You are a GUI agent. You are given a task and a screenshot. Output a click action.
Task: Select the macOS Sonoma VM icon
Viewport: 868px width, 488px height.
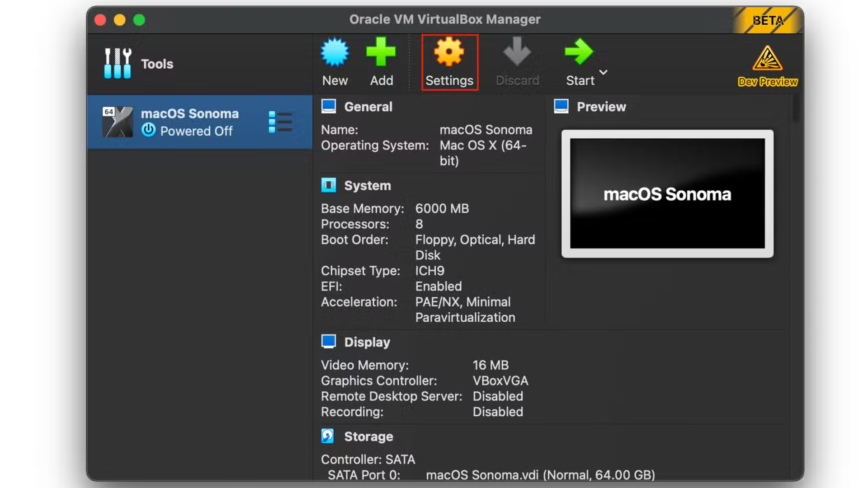118,122
